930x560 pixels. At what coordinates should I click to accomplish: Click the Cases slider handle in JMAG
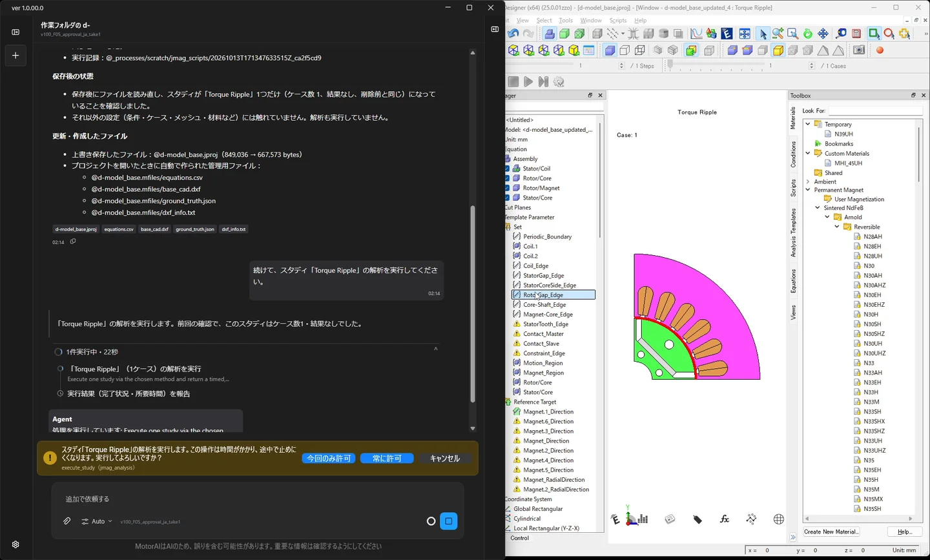click(670, 65)
